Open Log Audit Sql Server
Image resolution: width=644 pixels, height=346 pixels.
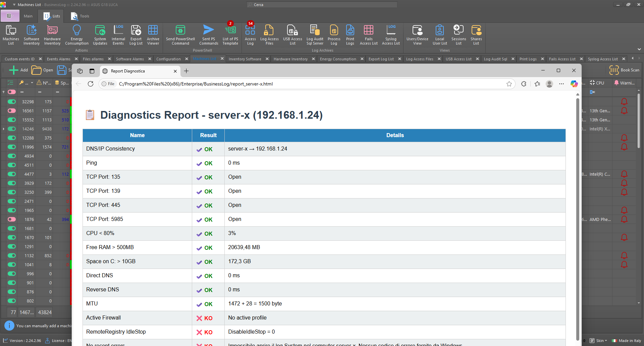pyautogui.click(x=315, y=35)
